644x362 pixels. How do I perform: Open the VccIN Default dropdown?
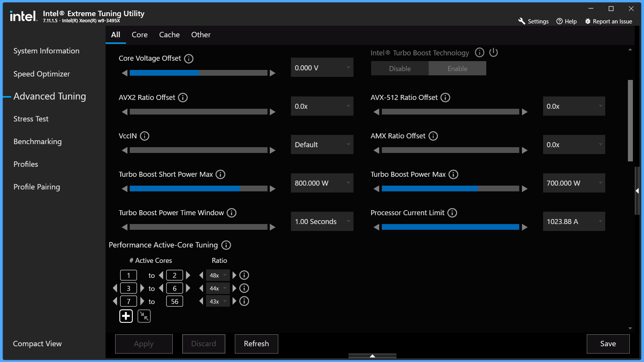click(x=322, y=144)
